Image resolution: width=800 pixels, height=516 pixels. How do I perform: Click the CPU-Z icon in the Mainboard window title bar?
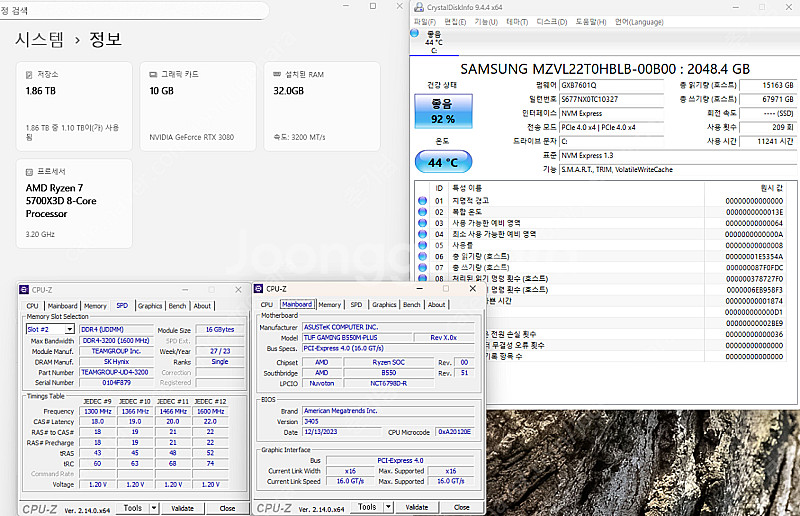pos(258,289)
